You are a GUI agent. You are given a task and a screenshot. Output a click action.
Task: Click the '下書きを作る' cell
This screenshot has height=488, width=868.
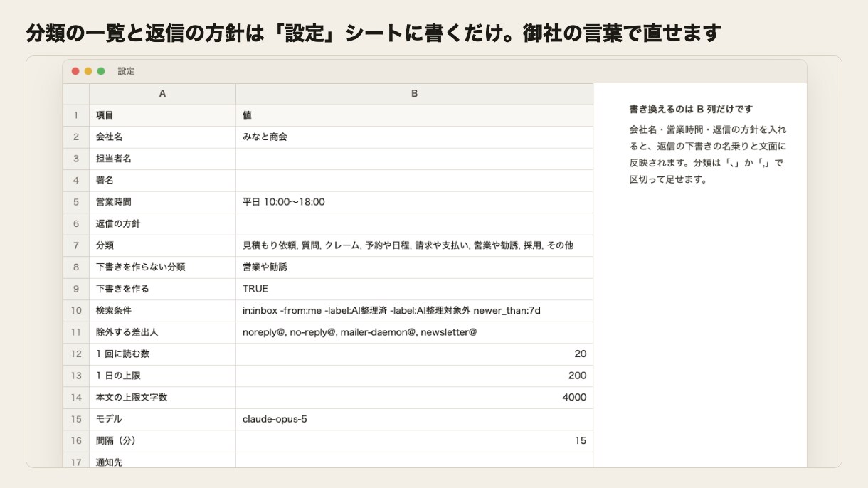click(x=162, y=289)
